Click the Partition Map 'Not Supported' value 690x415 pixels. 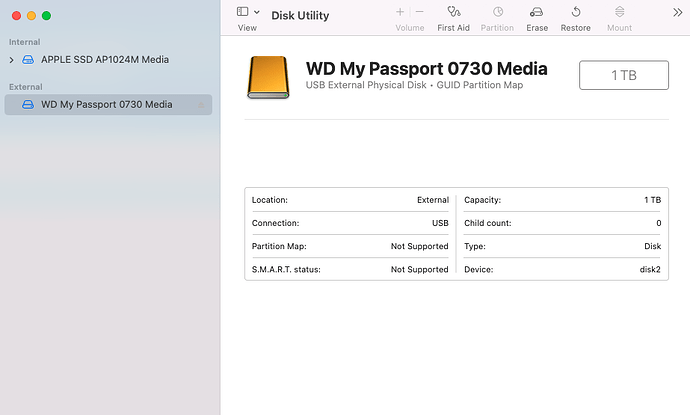[419, 246]
